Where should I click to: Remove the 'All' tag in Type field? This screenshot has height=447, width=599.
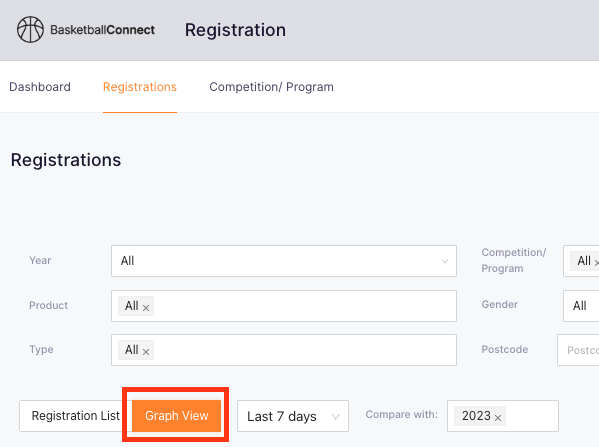tap(146, 351)
